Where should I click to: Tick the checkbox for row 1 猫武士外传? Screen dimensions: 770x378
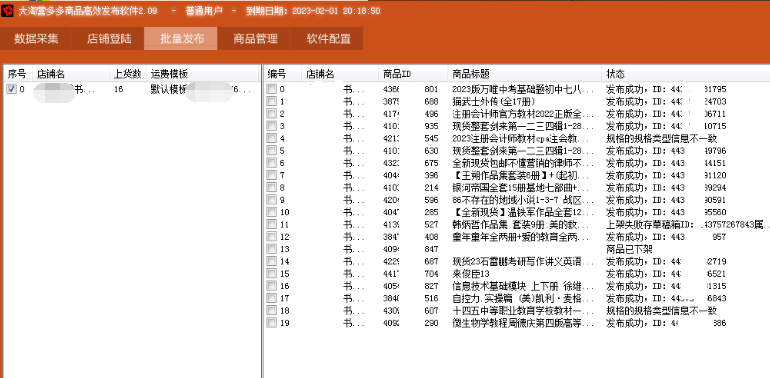[x=272, y=102]
